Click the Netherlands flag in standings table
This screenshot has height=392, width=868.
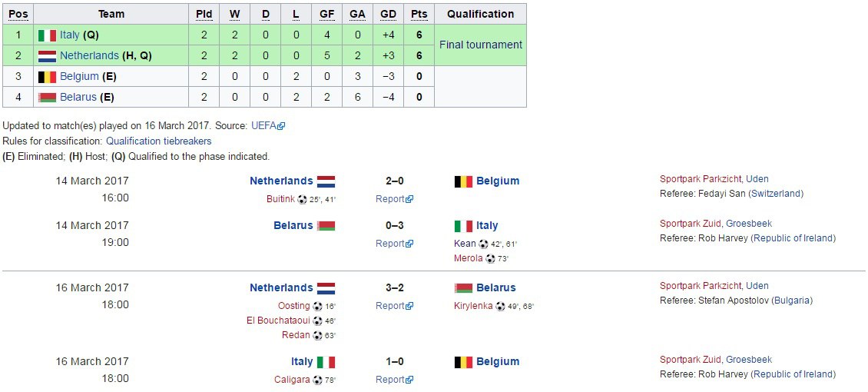pos(47,56)
